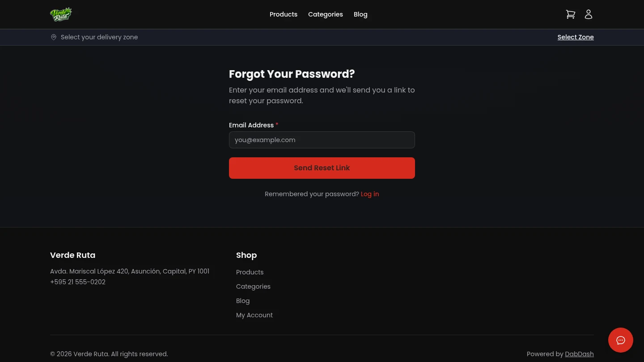Open the DabDash link in the footer

coord(579,354)
